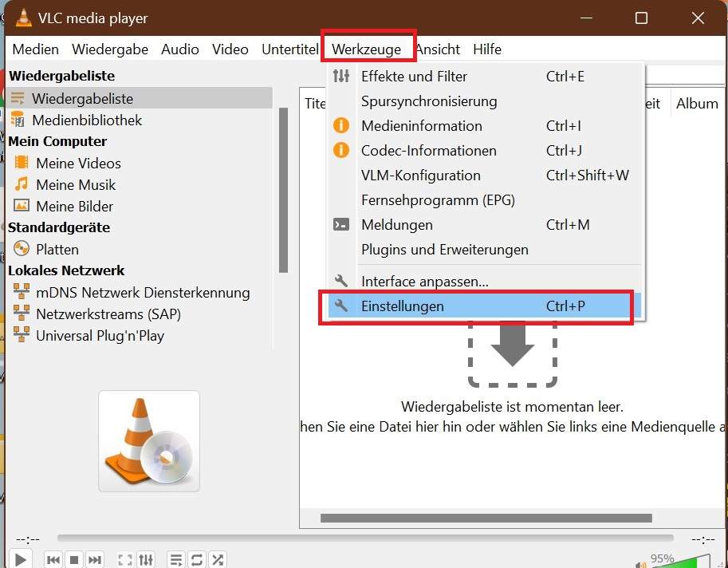The height and width of the screenshot is (568, 728).
Task: Click the music note icon of Meine Musik
Action: [22, 184]
